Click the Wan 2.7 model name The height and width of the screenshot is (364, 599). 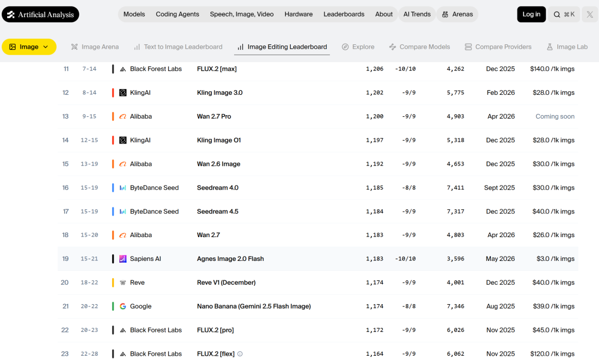208,235
